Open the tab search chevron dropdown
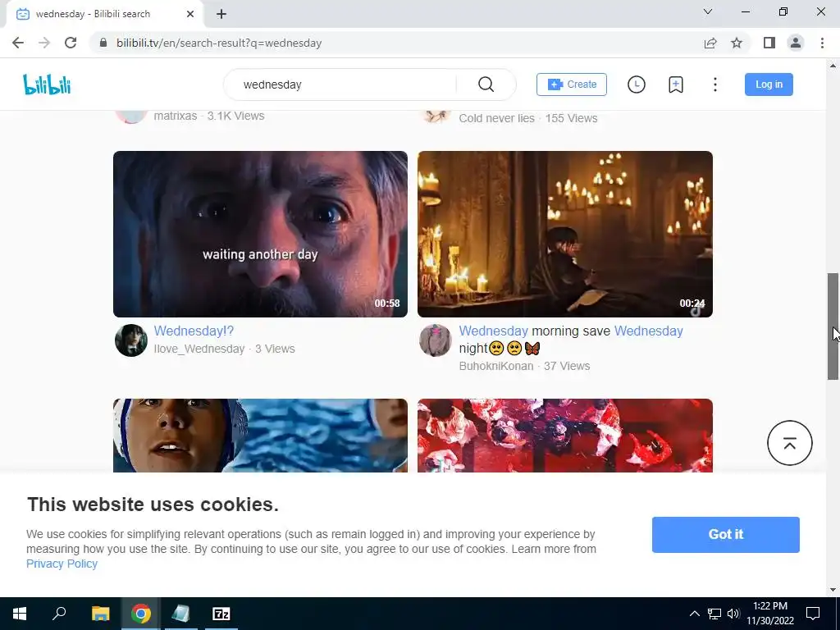The image size is (840, 630). pyautogui.click(x=708, y=11)
